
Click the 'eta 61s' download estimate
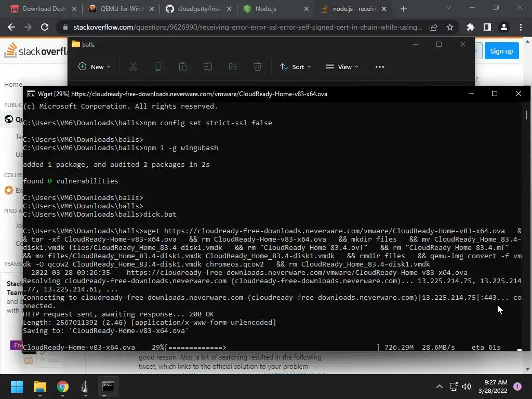point(486,348)
